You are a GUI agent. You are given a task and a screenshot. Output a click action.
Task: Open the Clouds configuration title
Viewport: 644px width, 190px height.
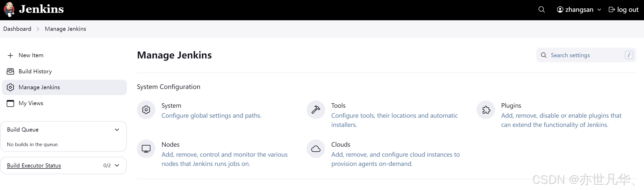click(x=341, y=145)
